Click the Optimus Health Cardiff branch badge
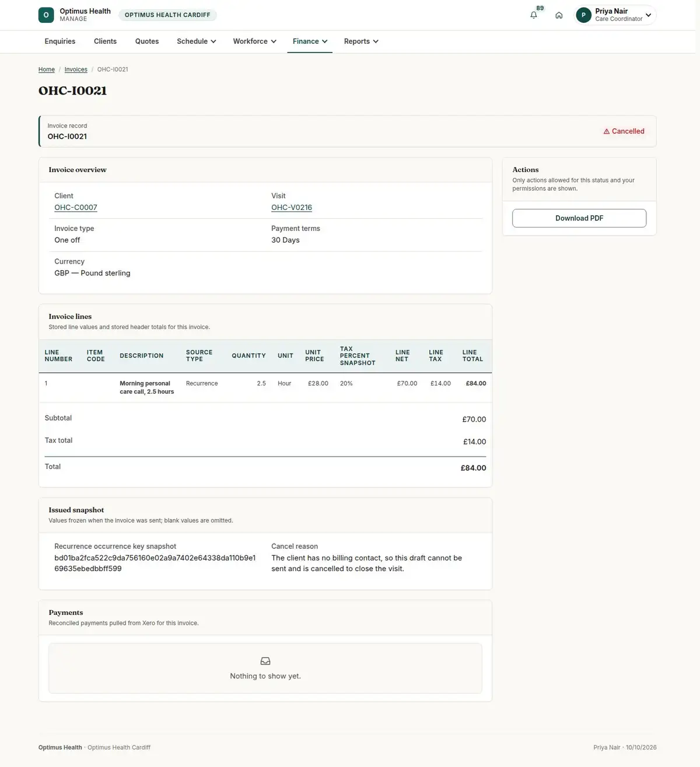The height and width of the screenshot is (767, 700). [167, 15]
